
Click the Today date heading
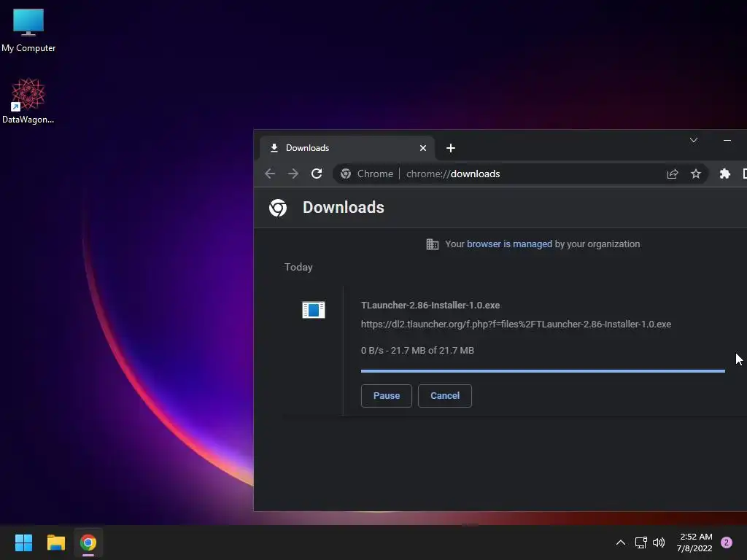(x=298, y=267)
